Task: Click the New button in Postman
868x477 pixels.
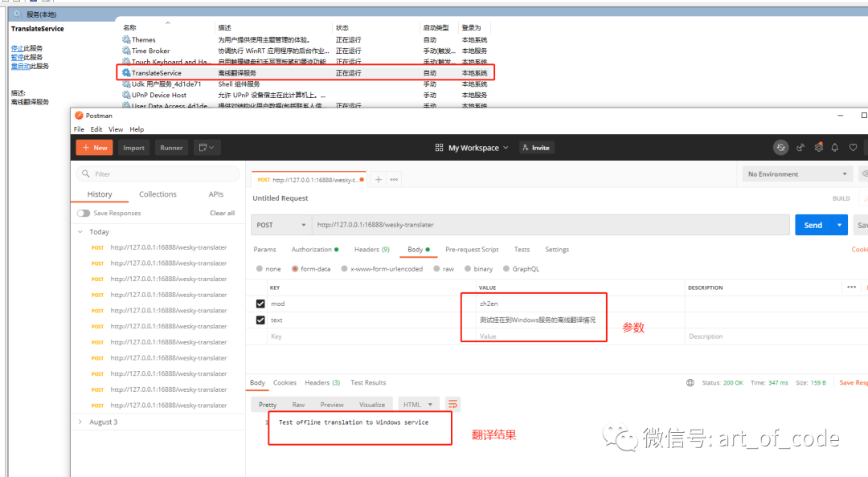Action: coord(95,148)
